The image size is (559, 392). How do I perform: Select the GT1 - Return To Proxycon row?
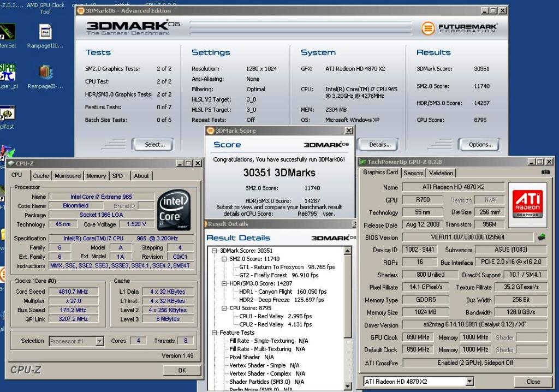tap(287, 267)
